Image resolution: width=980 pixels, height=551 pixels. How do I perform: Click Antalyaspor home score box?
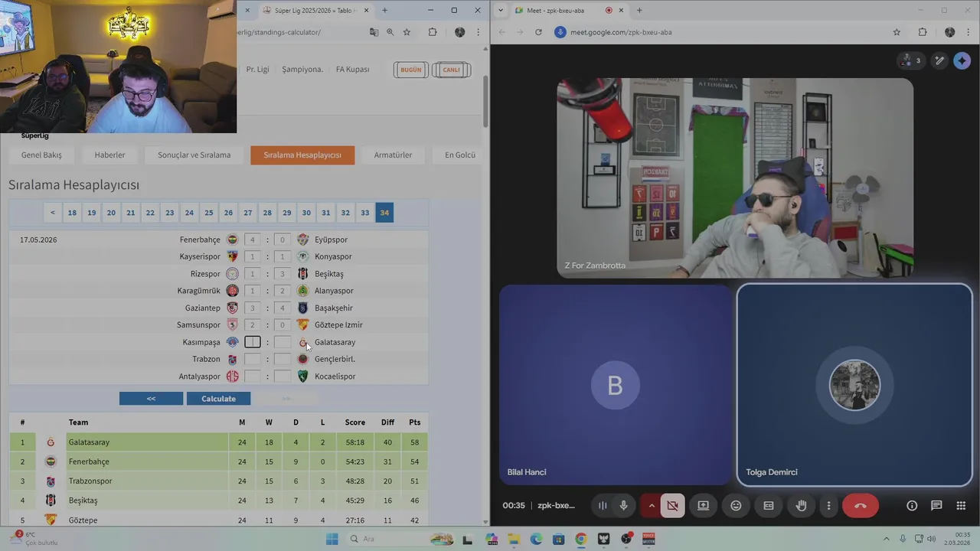tap(253, 377)
